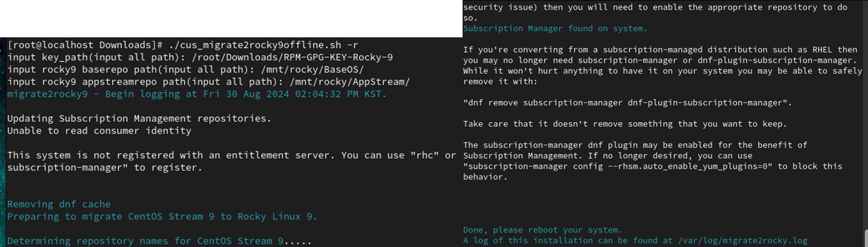Click the "Removing dnf cache" line
868x247 pixels.
59,204
